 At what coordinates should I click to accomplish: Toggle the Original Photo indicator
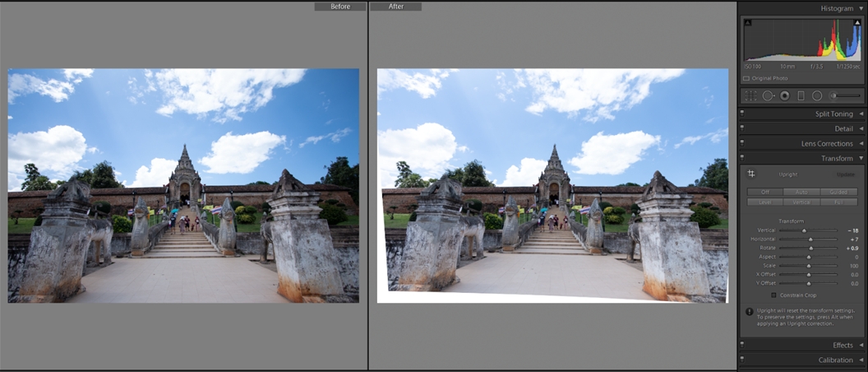[746, 78]
